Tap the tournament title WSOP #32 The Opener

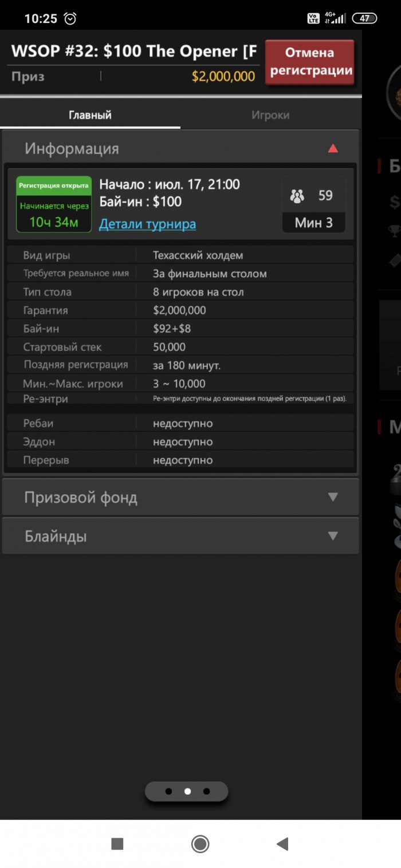click(134, 51)
